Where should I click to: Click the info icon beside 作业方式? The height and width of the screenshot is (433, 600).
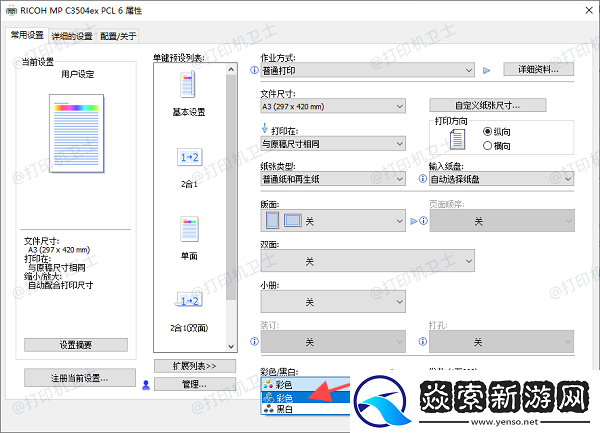tap(254, 70)
